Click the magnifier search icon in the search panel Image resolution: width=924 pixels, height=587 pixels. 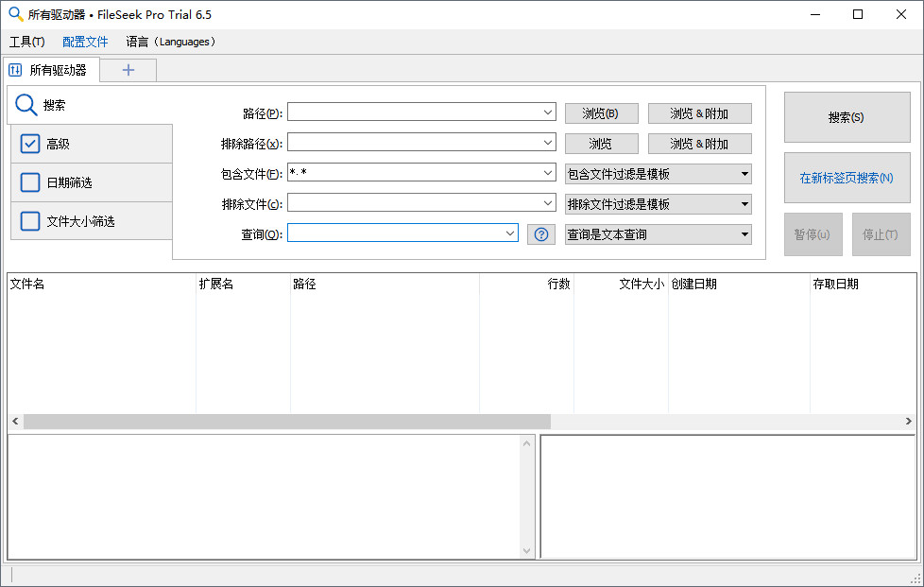pyautogui.click(x=26, y=104)
